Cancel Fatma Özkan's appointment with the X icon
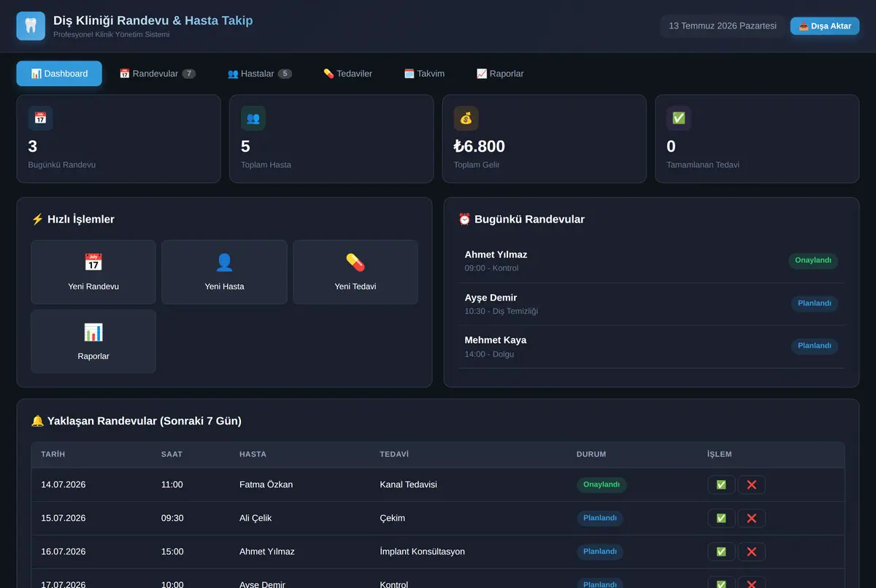The image size is (876, 588). click(x=751, y=484)
